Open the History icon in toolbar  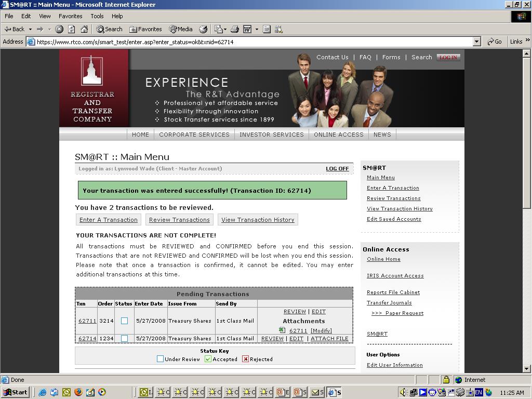(203, 29)
